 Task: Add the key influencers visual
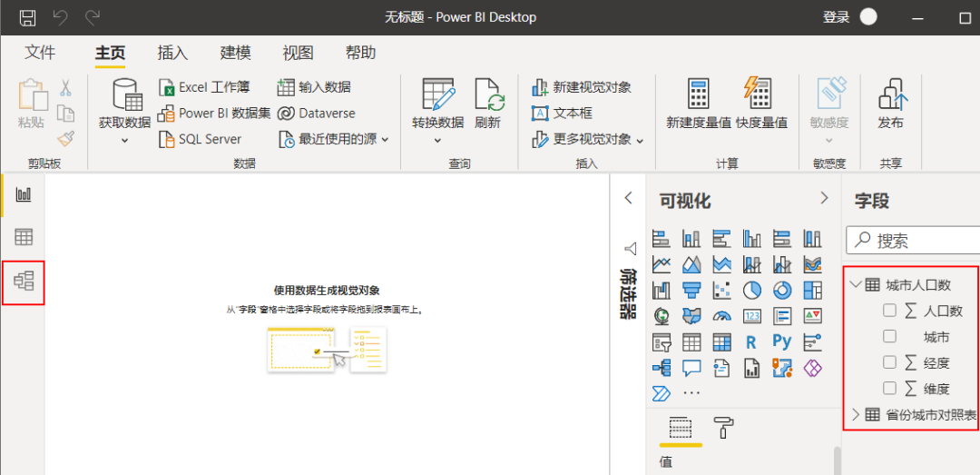click(812, 341)
